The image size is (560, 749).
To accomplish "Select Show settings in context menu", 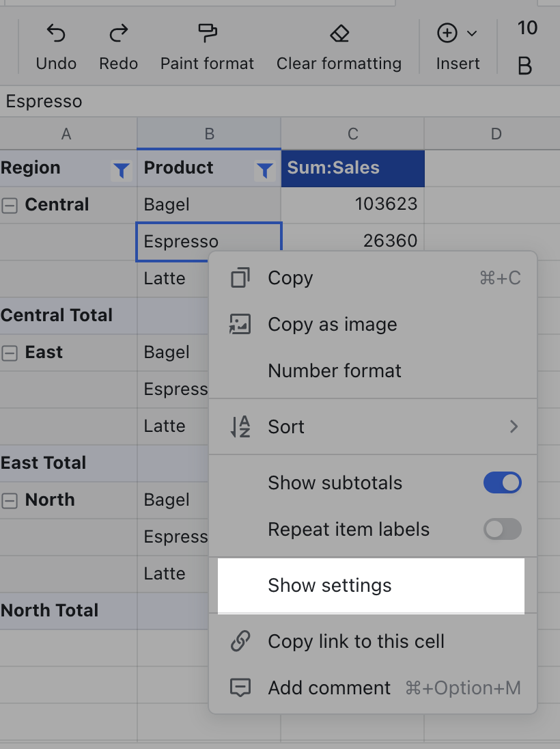I will [330, 586].
